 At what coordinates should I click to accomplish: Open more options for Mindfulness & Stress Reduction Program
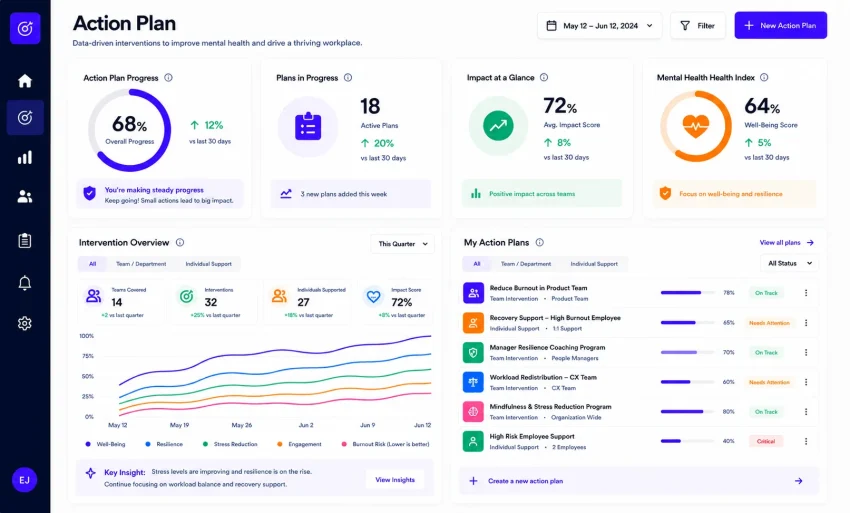pyautogui.click(x=806, y=412)
